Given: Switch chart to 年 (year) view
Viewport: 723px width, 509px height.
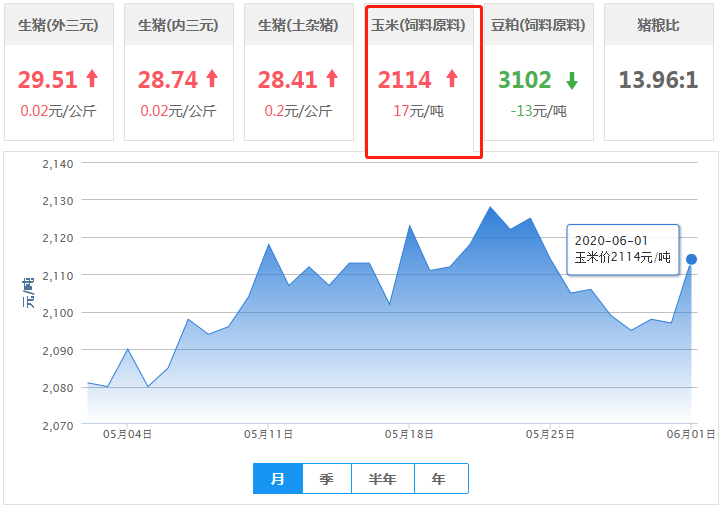Looking at the screenshot, I should [440, 479].
